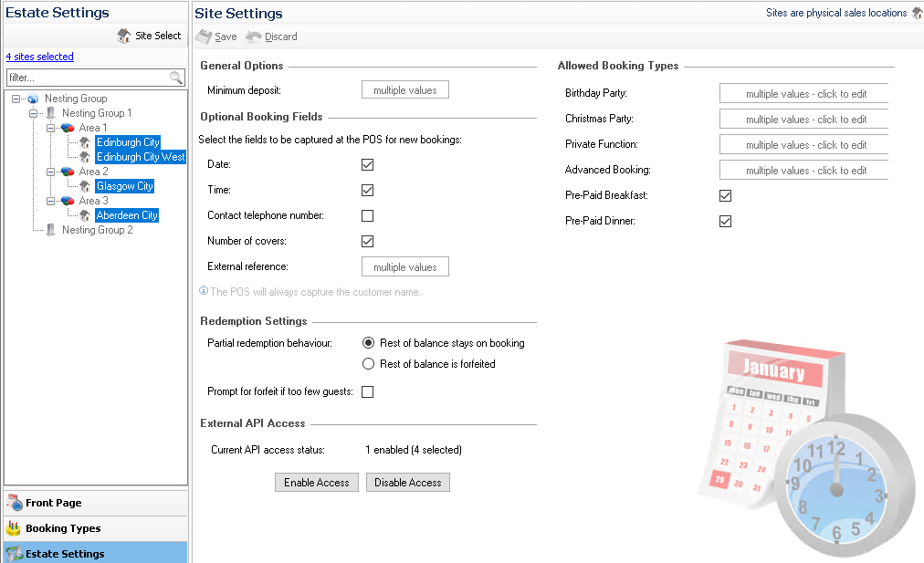Click the Booking Types icon
The height and width of the screenshot is (563, 924).
[14, 528]
